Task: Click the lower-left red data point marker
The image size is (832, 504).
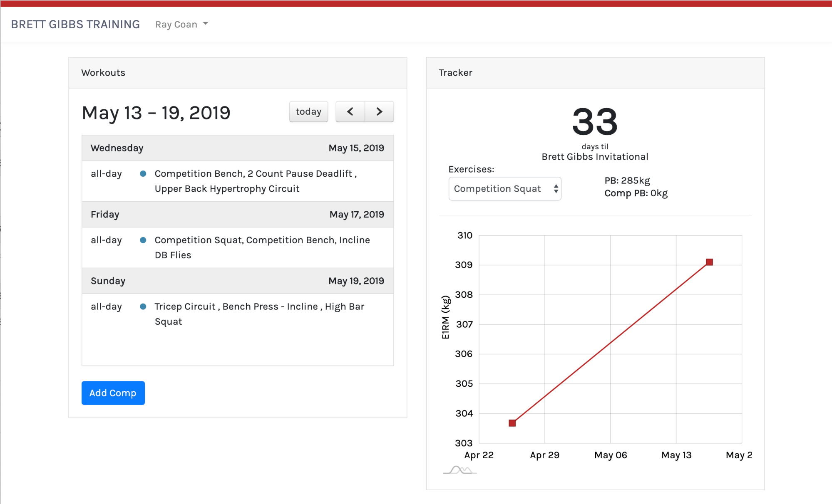Action: 512,423
